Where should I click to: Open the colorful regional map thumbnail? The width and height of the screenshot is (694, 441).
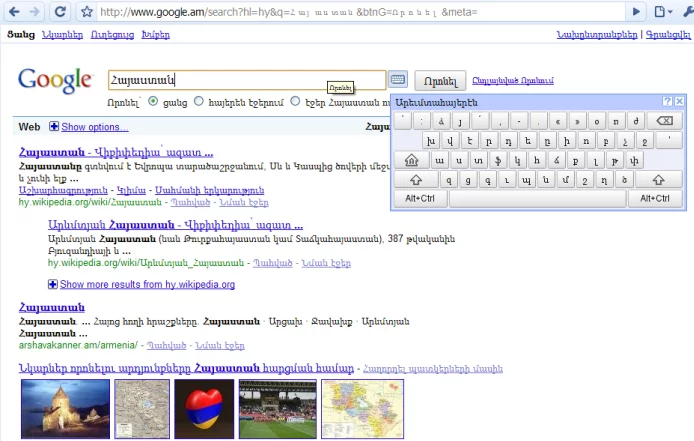click(362, 409)
